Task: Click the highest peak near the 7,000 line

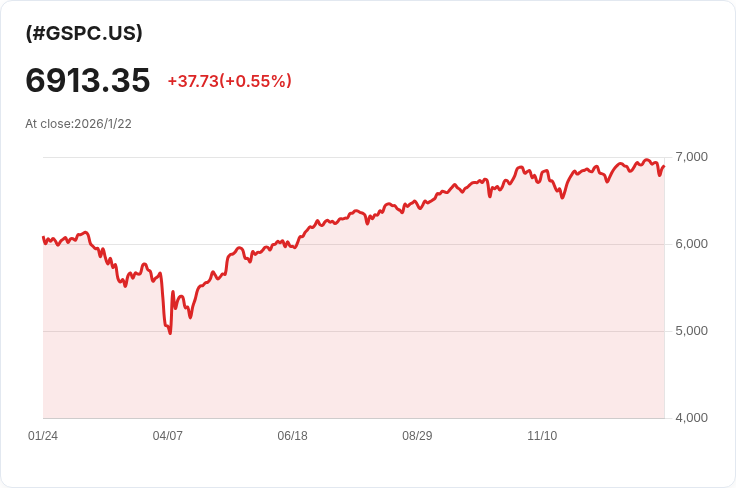Action: click(647, 160)
